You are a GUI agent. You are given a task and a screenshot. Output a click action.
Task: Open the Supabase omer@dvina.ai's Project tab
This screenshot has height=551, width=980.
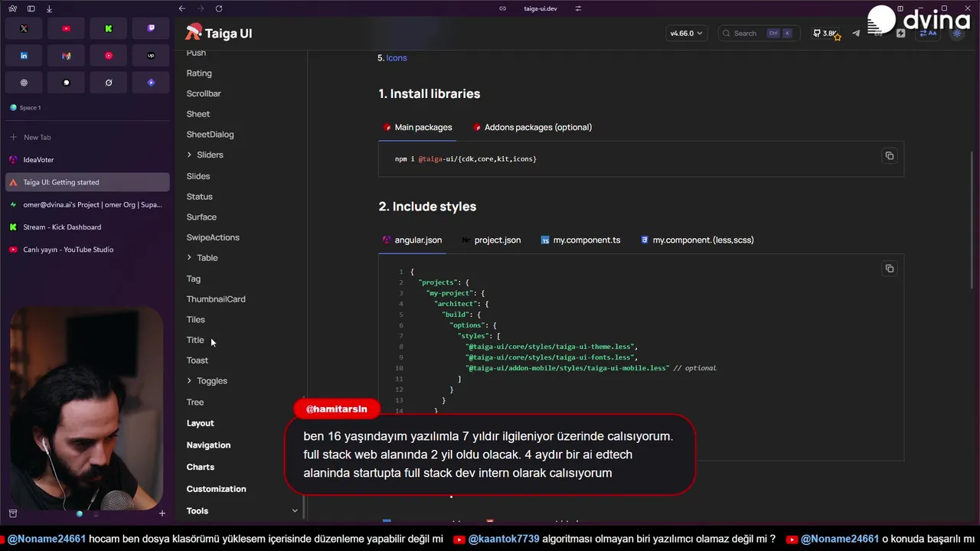point(87,205)
